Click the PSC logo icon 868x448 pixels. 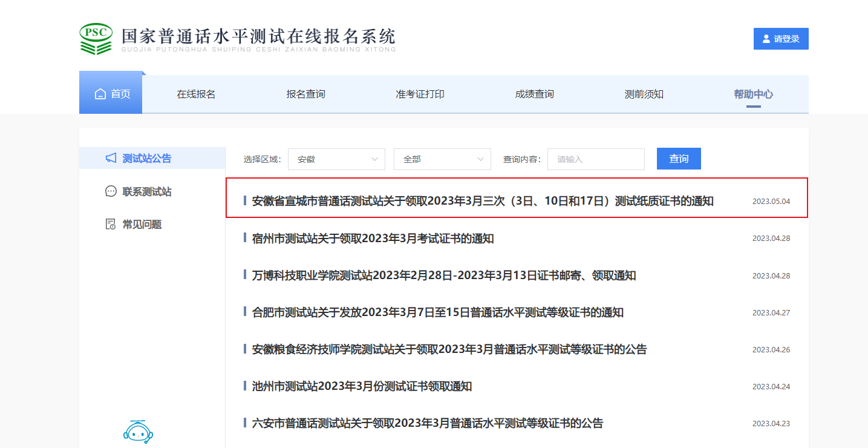(x=96, y=39)
